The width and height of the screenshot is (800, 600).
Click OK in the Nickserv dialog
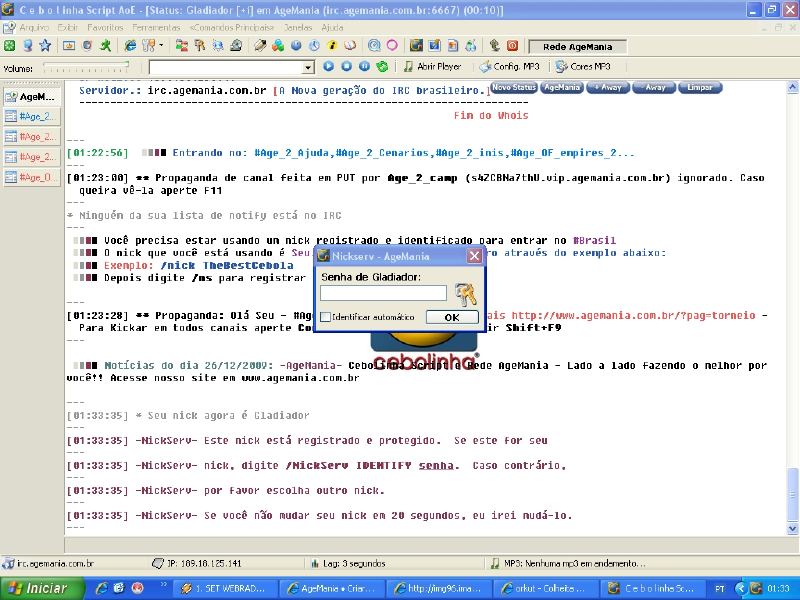click(x=452, y=317)
